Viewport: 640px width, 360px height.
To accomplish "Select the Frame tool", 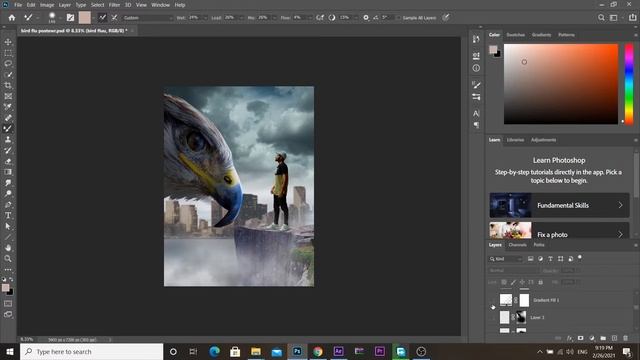I will [8, 96].
